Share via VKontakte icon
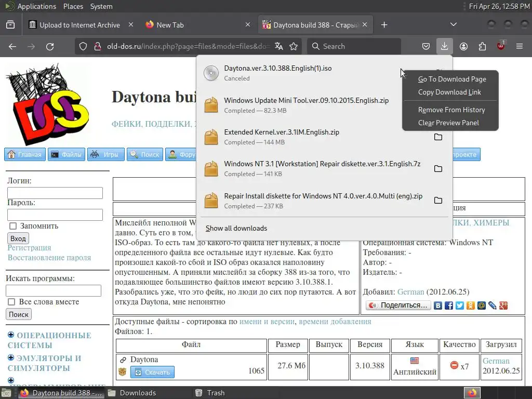Image resolution: width=532 pixels, height=399 pixels. pos(437,305)
